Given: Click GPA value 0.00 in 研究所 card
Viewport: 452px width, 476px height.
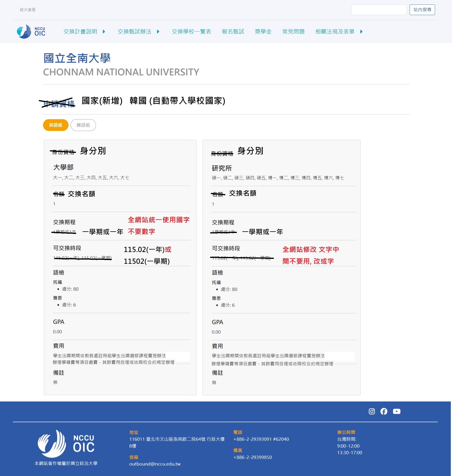Looking at the screenshot, I should coord(216,332).
